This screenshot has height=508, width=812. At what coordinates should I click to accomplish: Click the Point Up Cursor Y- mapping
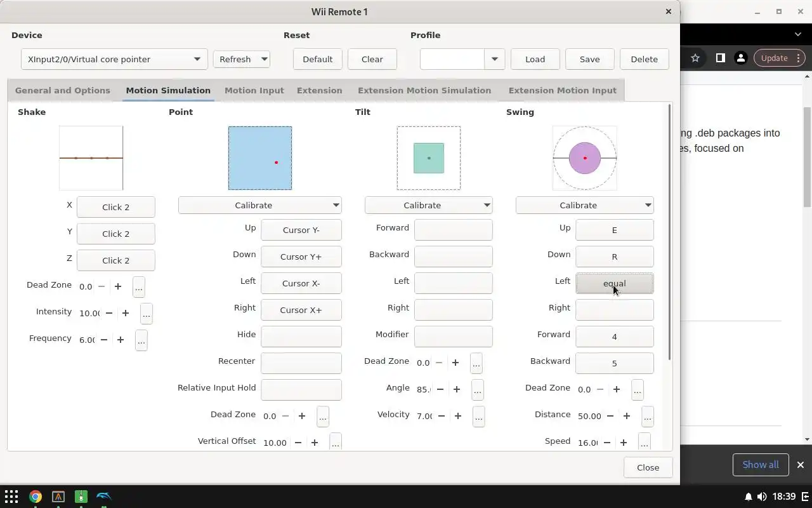click(x=301, y=230)
